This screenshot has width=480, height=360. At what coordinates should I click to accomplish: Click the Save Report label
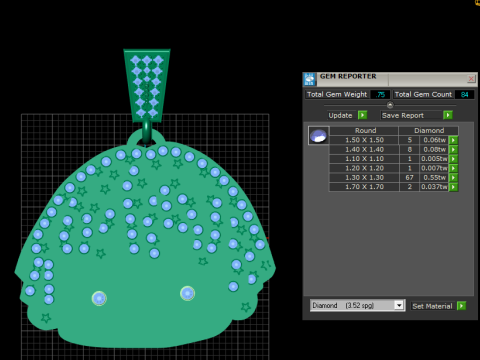tap(403, 115)
